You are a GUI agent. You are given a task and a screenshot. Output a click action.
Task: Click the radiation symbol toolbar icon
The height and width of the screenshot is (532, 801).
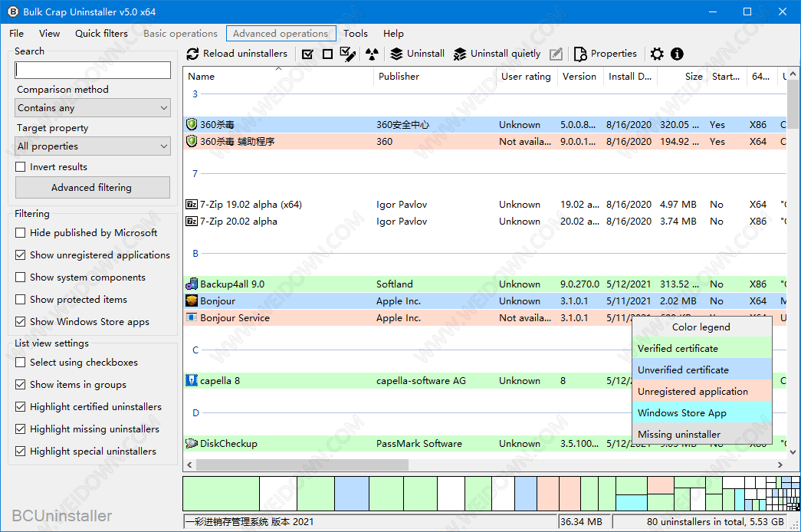coord(372,54)
